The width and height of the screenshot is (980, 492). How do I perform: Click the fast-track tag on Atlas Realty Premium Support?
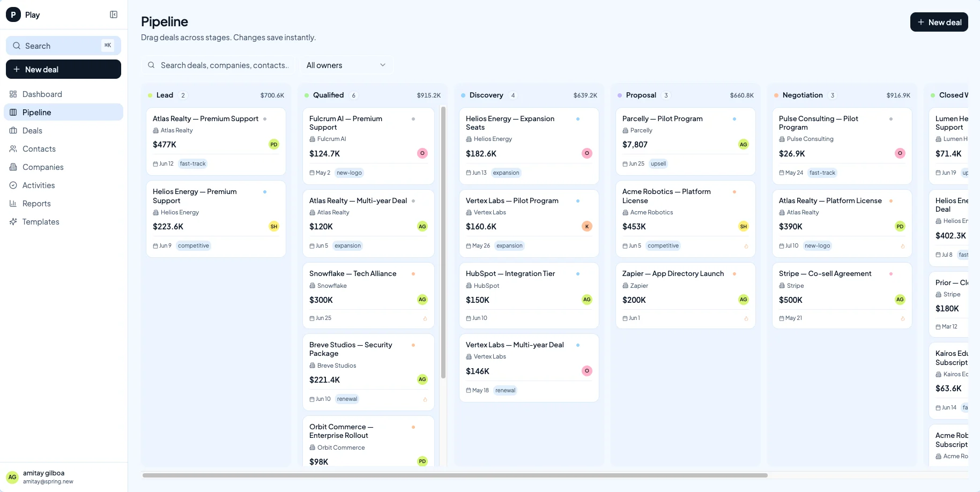point(193,163)
